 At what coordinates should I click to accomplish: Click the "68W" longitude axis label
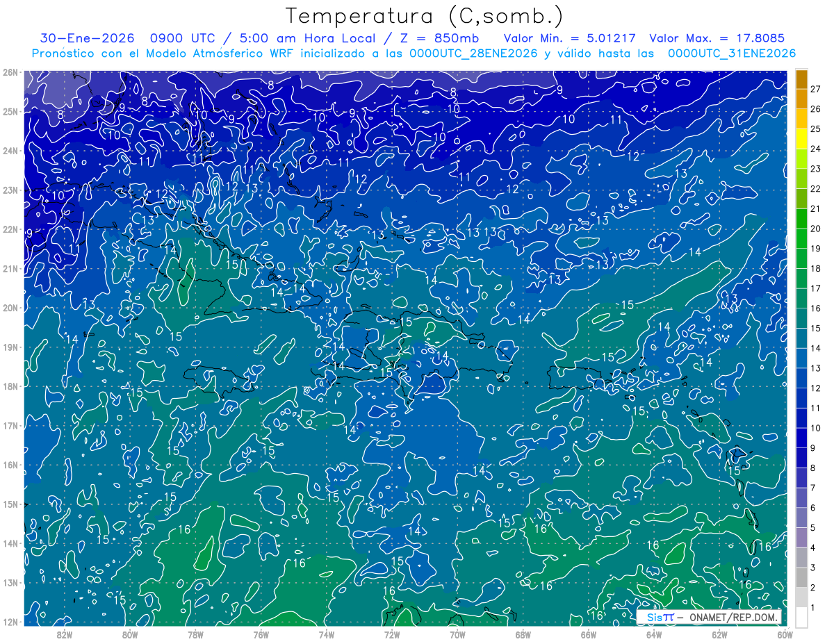[523, 634]
